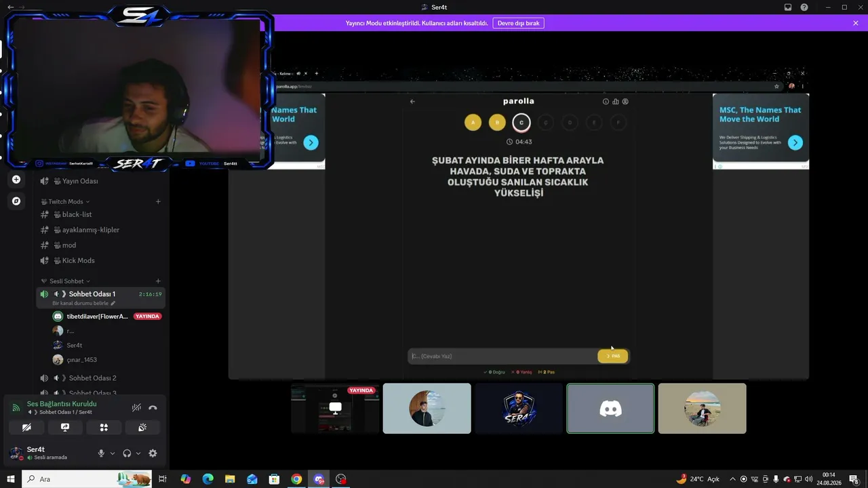Viewport: 868px width, 488px height.
Task: Open File Explorer from the taskbar
Action: coord(230,479)
